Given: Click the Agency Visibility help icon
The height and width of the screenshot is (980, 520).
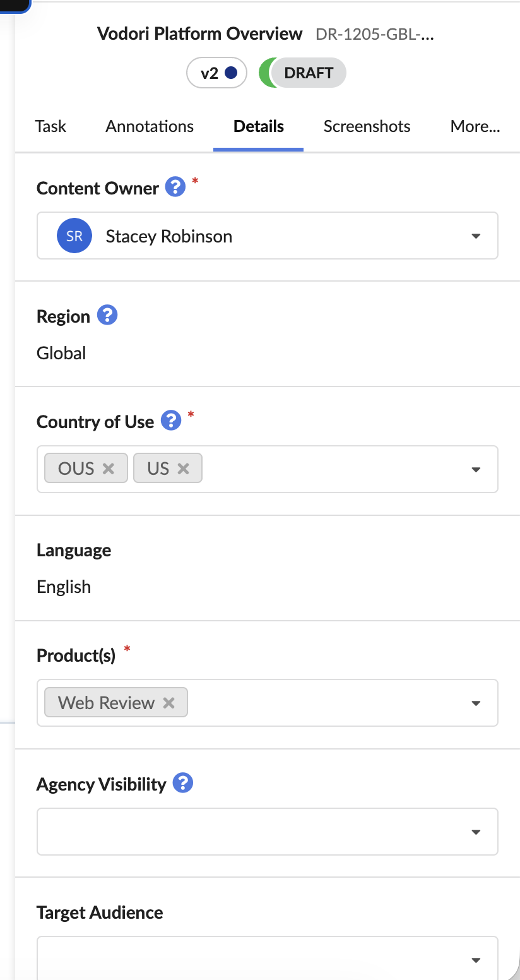Looking at the screenshot, I should coord(183,783).
